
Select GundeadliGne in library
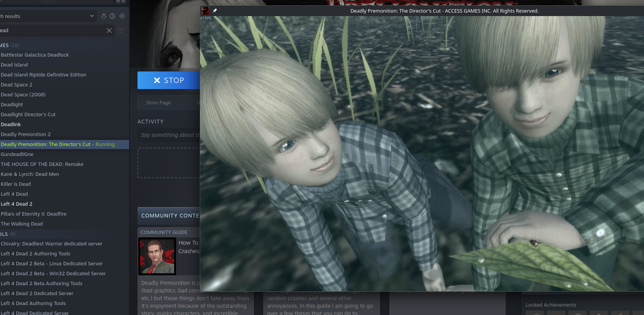tap(17, 154)
